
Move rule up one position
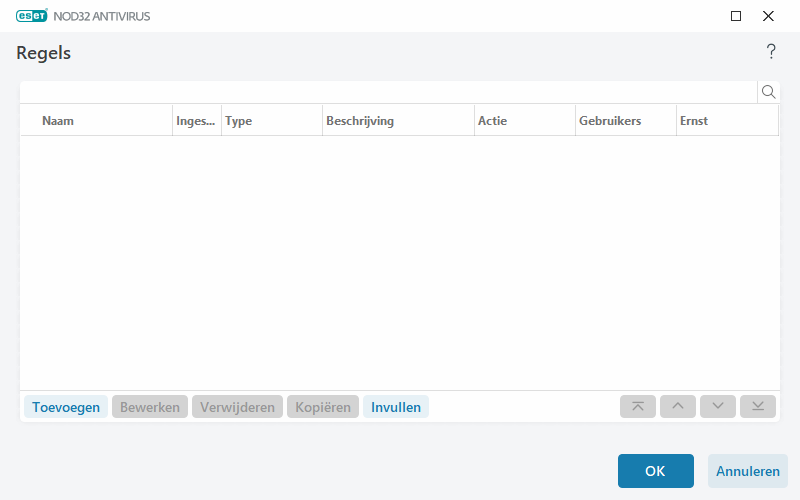click(678, 407)
